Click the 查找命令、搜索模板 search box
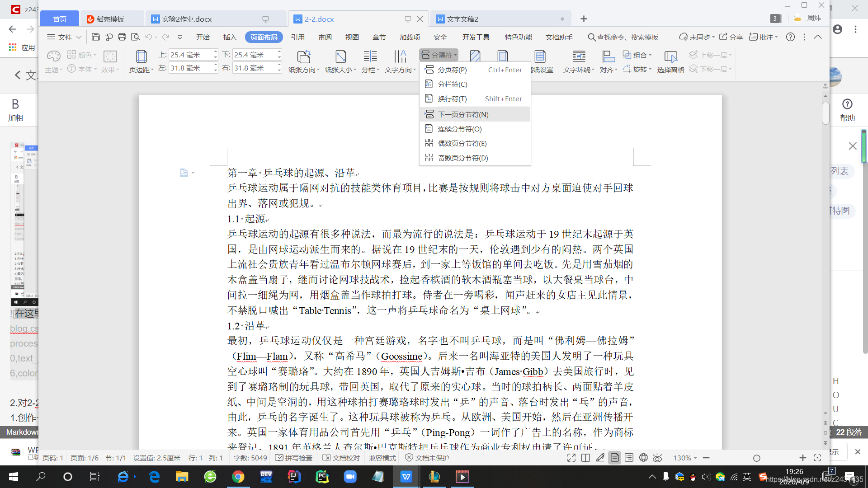This screenshot has width=868, height=488. point(623,37)
